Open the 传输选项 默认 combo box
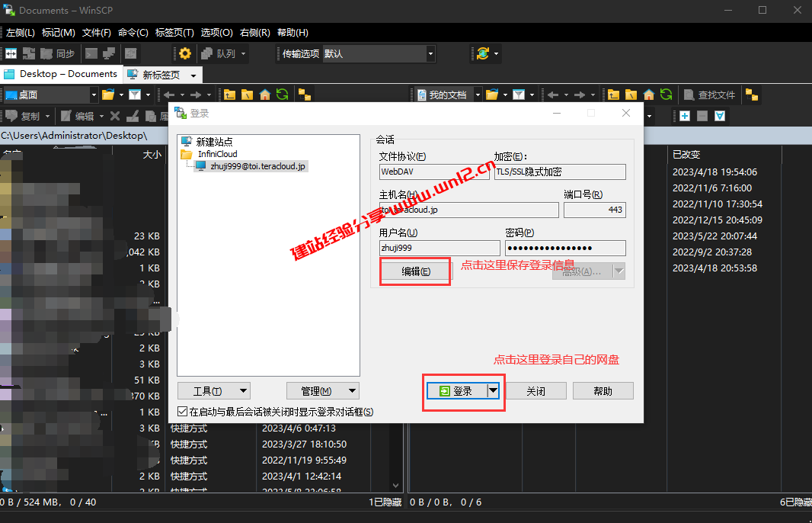Viewport: 812px width, 523px height. [x=379, y=53]
